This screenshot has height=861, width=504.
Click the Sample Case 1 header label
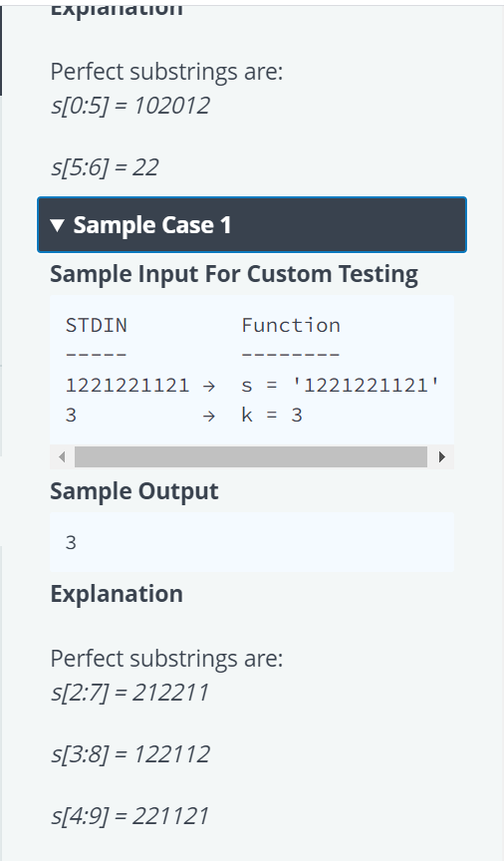coord(152,225)
